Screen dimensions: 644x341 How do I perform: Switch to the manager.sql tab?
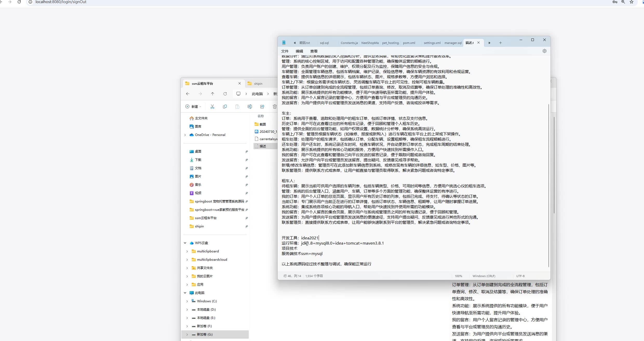[453, 43]
